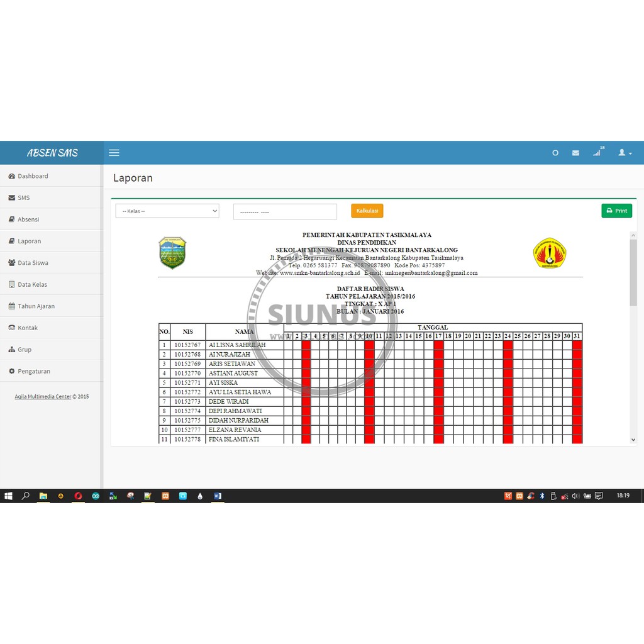This screenshot has height=644, width=644.
Task: Open Windows Start menu
Action: tap(8, 496)
